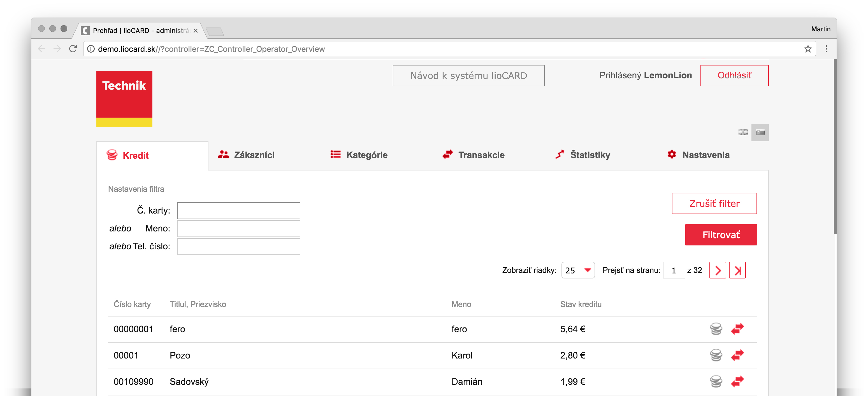Focus the Č. karty input field
This screenshot has width=868, height=396.
238,211
